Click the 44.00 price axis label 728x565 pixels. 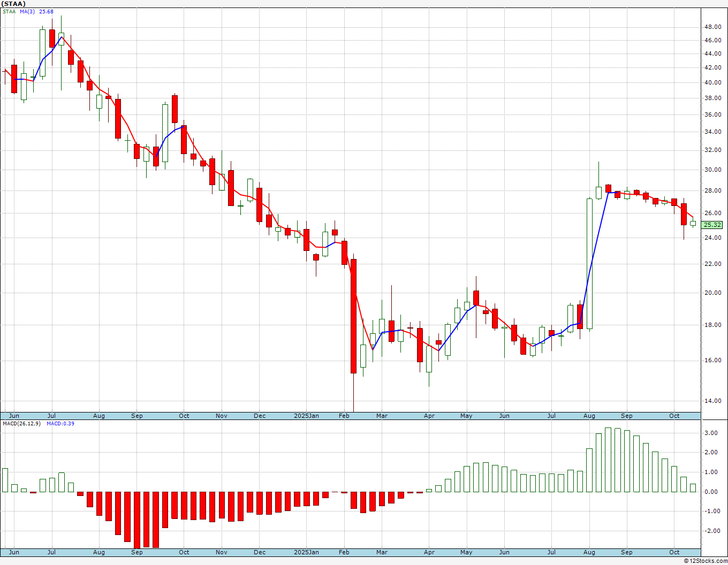[x=712, y=54]
